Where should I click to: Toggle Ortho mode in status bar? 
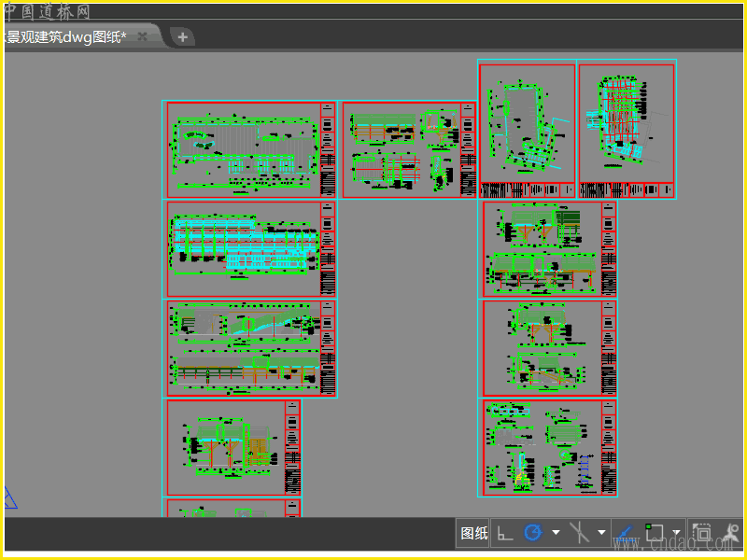[x=505, y=533]
